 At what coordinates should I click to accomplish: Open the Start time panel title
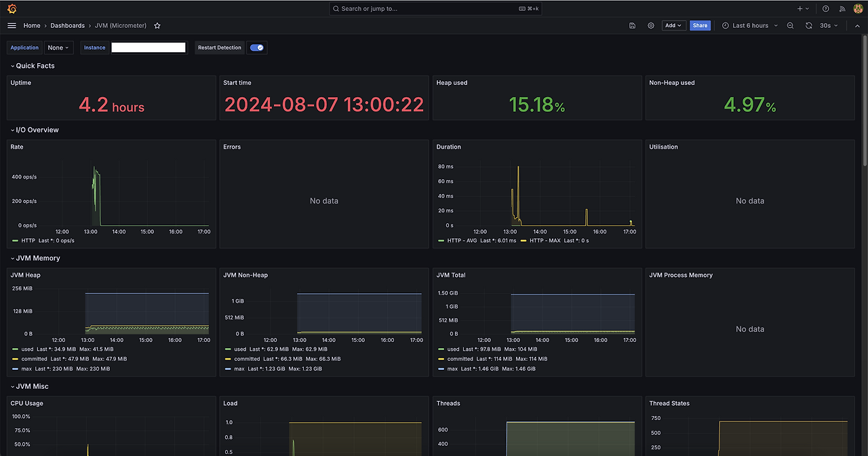(x=237, y=83)
